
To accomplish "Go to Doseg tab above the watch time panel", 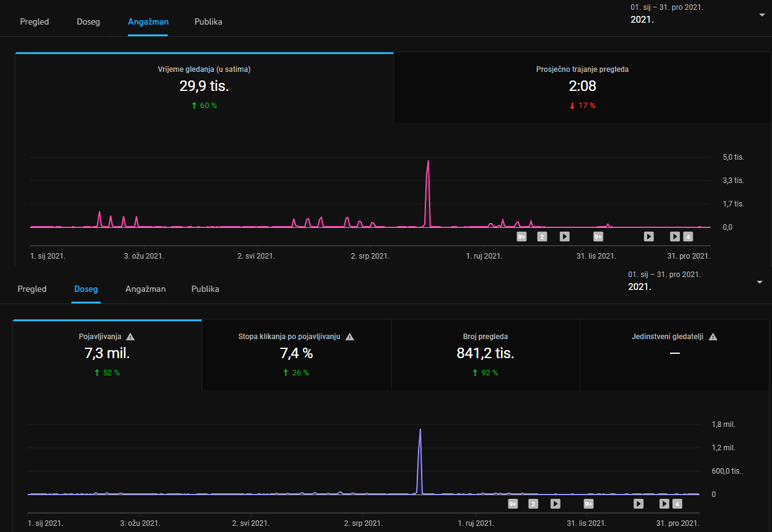I will (89, 22).
